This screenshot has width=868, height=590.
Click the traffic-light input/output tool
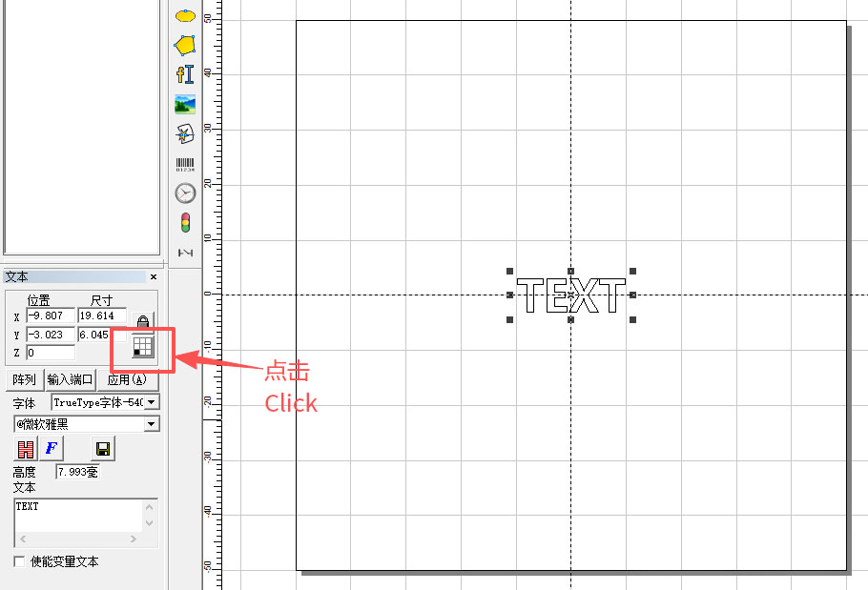coord(184,222)
